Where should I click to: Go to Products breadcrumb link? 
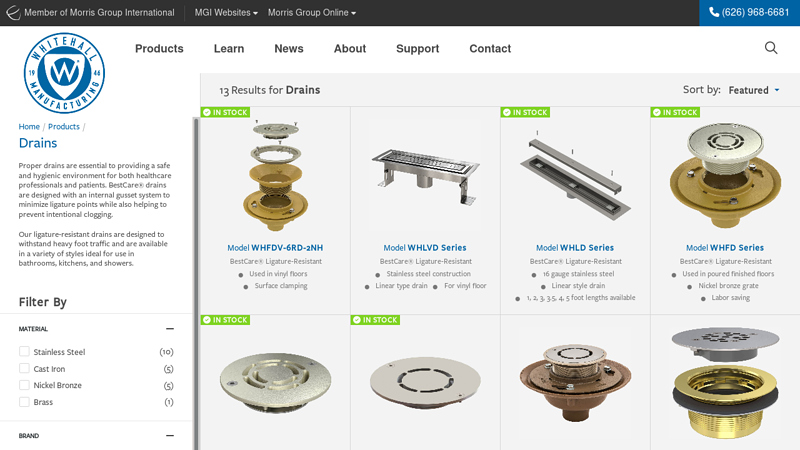pos(64,127)
